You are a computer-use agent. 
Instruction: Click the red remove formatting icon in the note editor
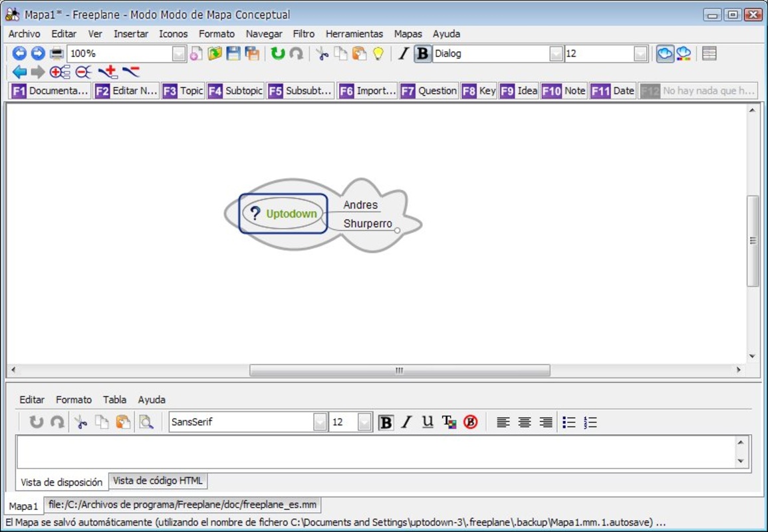point(471,422)
